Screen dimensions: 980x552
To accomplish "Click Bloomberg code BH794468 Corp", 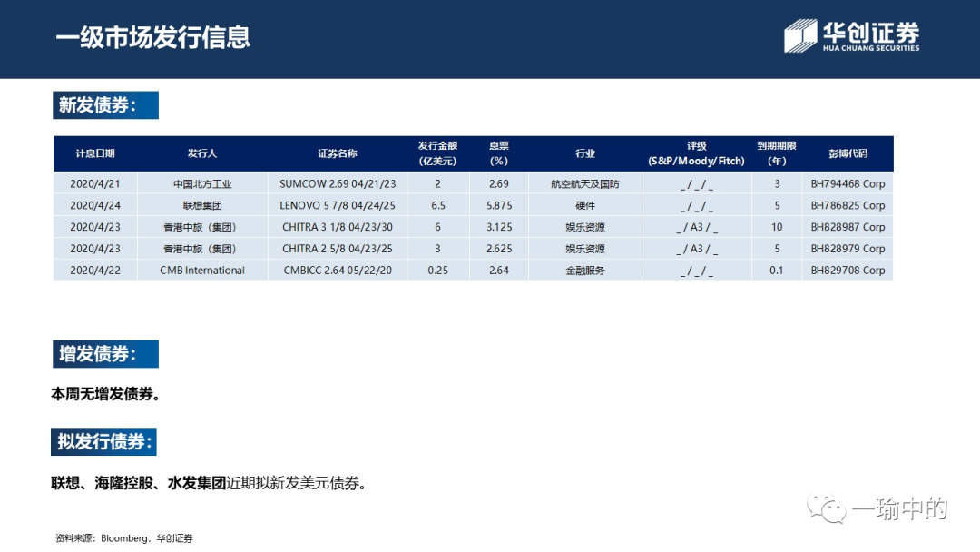I will [x=848, y=183].
